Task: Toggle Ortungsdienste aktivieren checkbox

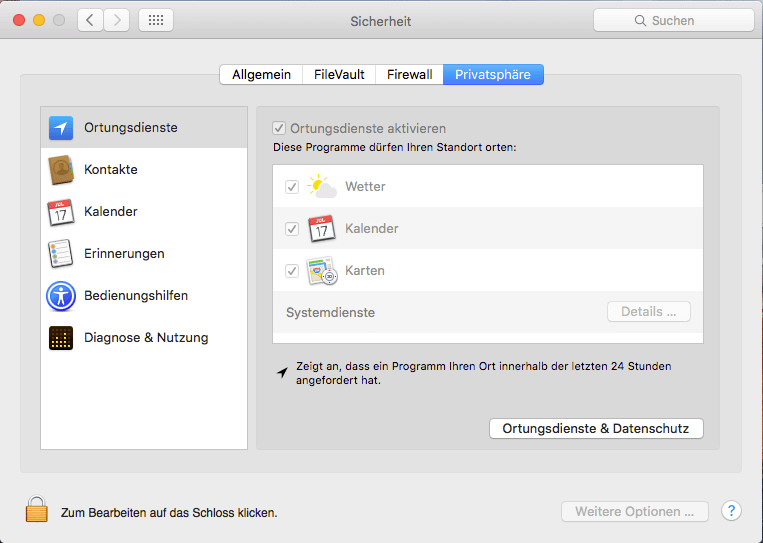Action: [x=279, y=128]
